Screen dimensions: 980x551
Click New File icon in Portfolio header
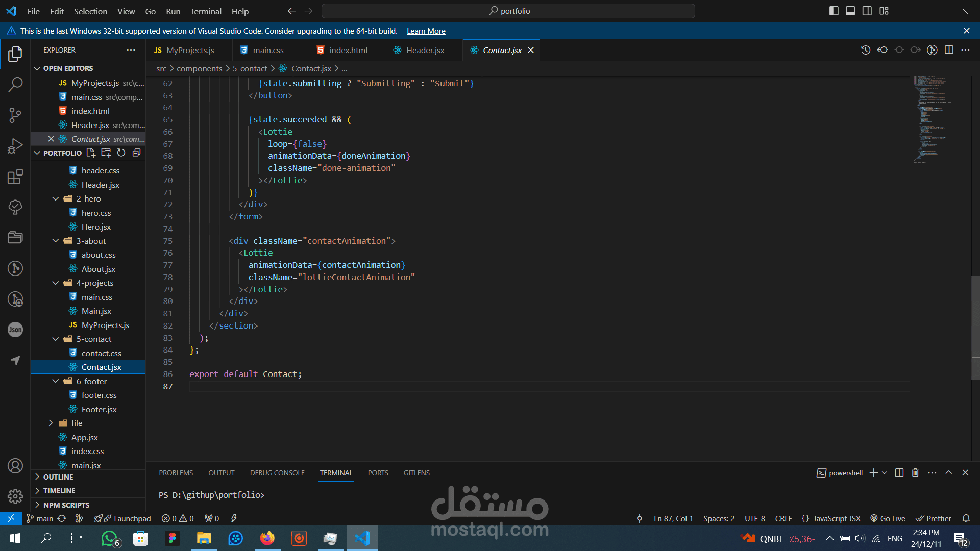[x=91, y=153]
